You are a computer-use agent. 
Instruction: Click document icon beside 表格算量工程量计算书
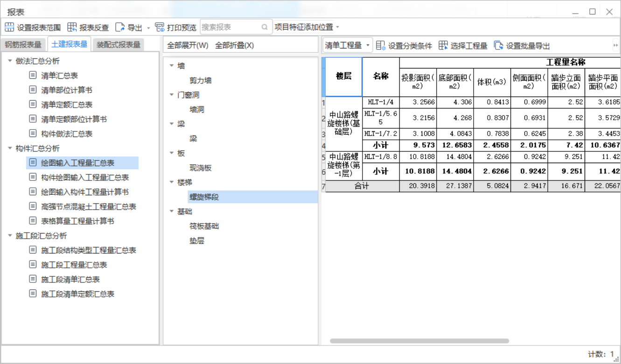[33, 220]
